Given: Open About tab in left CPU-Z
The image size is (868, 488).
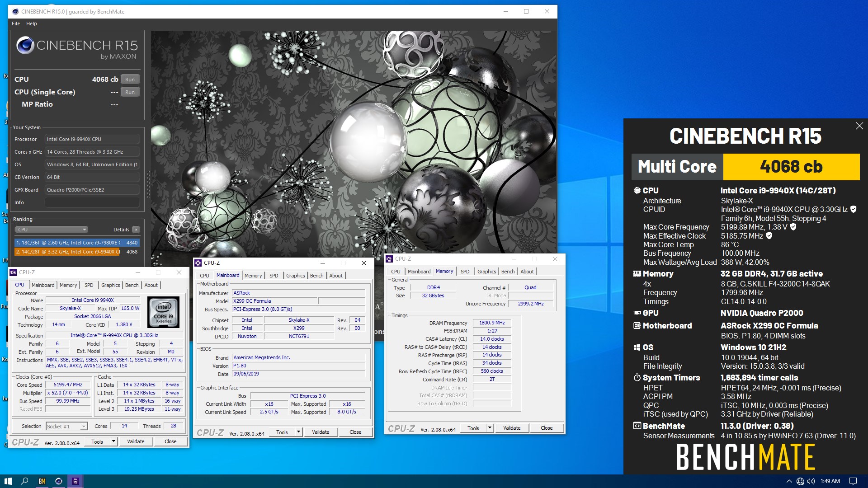Looking at the screenshot, I should [151, 285].
